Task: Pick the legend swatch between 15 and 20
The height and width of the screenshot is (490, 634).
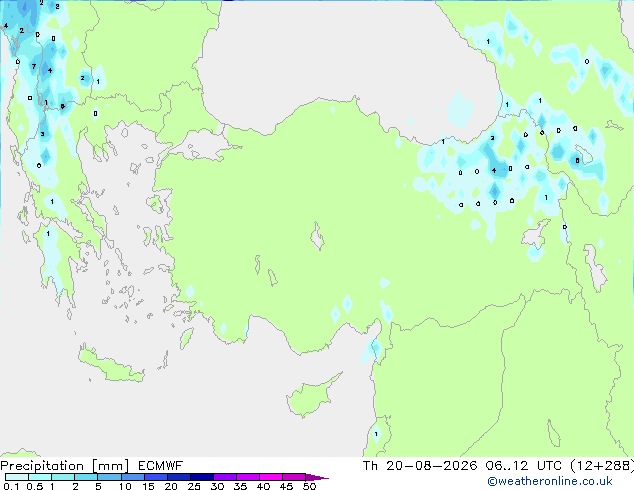Action: pyautogui.click(x=156, y=477)
